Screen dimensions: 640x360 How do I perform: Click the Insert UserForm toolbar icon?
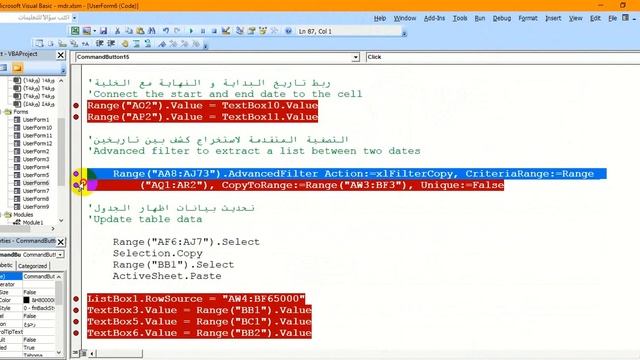pyautogui.click(x=86, y=31)
